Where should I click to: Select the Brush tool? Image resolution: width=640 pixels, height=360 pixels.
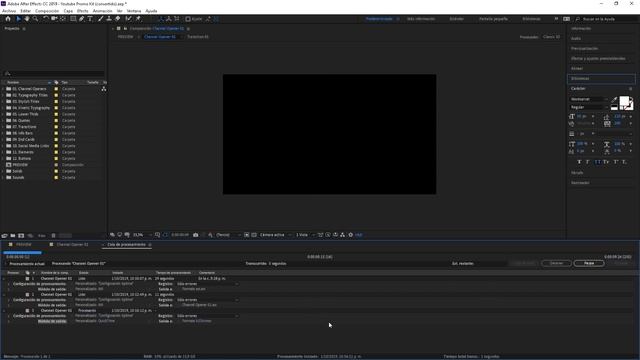(x=100, y=19)
